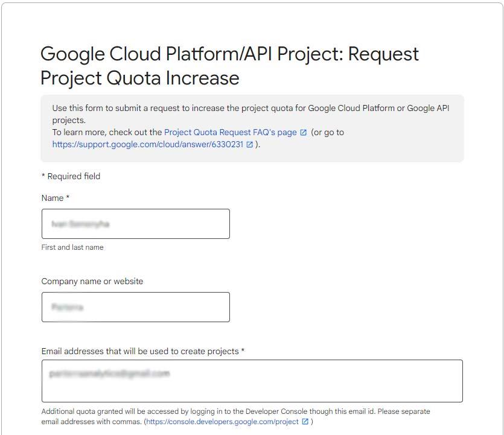Click the blurred email address text

[109, 373]
